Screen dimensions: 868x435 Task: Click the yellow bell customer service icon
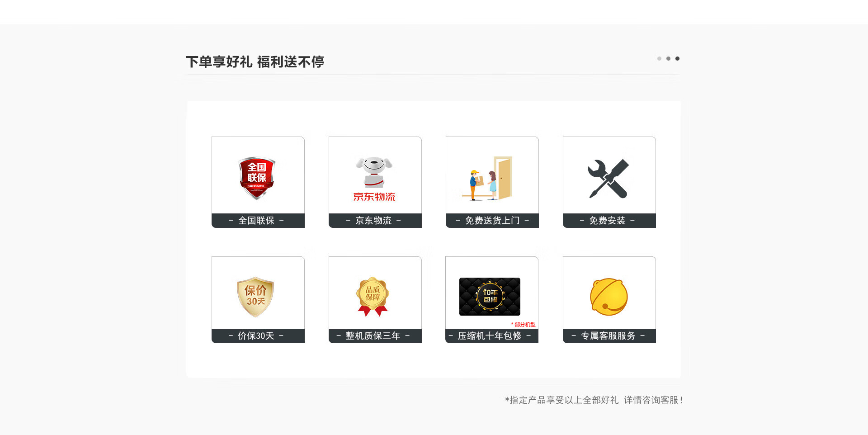(x=609, y=297)
